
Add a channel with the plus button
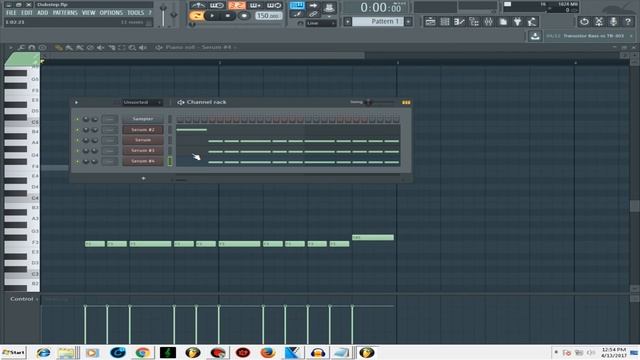143,178
